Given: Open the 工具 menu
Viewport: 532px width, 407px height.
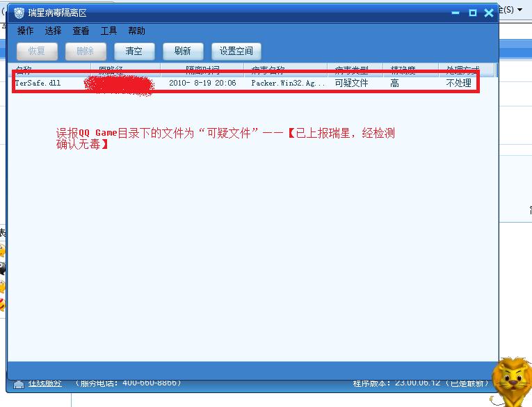Looking at the screenshot, I should [108, 31].
